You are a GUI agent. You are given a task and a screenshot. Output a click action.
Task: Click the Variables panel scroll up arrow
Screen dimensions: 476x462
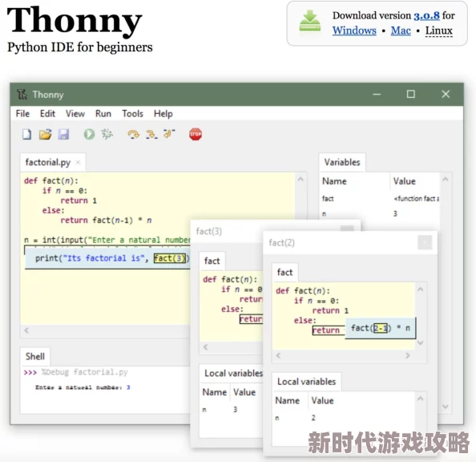(446, 180)
